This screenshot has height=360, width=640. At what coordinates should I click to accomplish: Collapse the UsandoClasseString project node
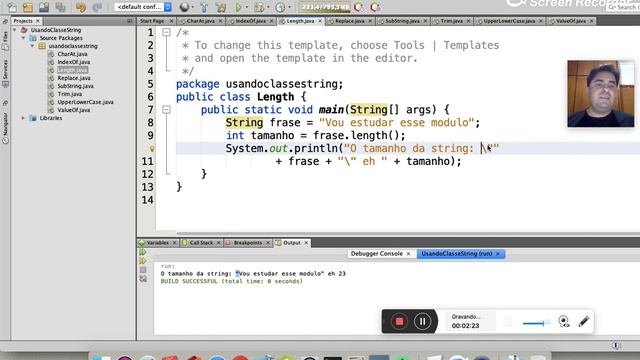pos(15,30)
